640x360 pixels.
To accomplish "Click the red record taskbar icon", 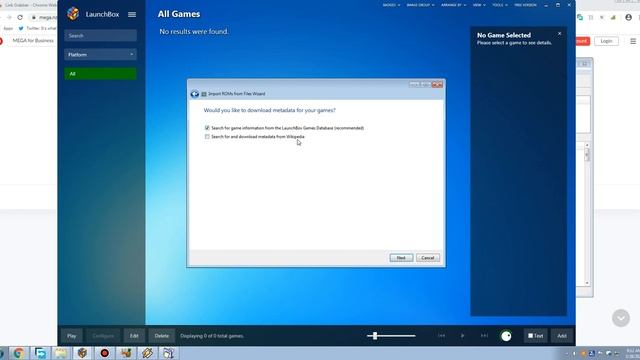I will click(104, 353).
